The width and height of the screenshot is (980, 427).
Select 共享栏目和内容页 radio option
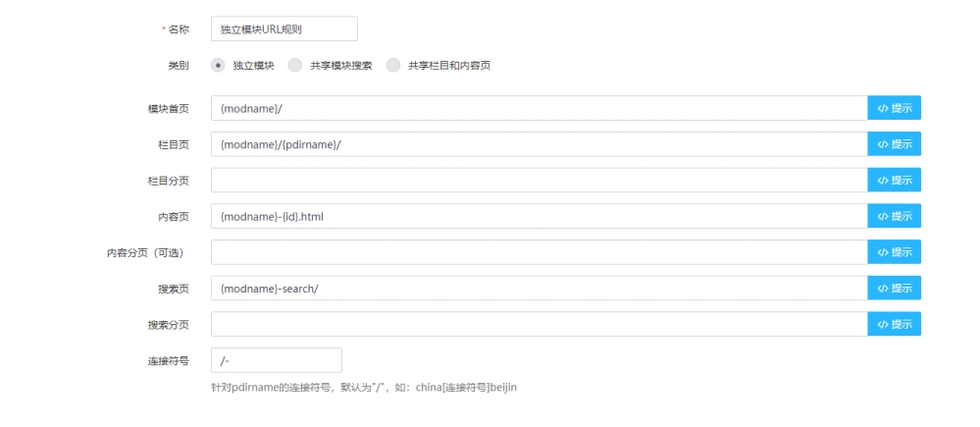click(x=393, y=66)
